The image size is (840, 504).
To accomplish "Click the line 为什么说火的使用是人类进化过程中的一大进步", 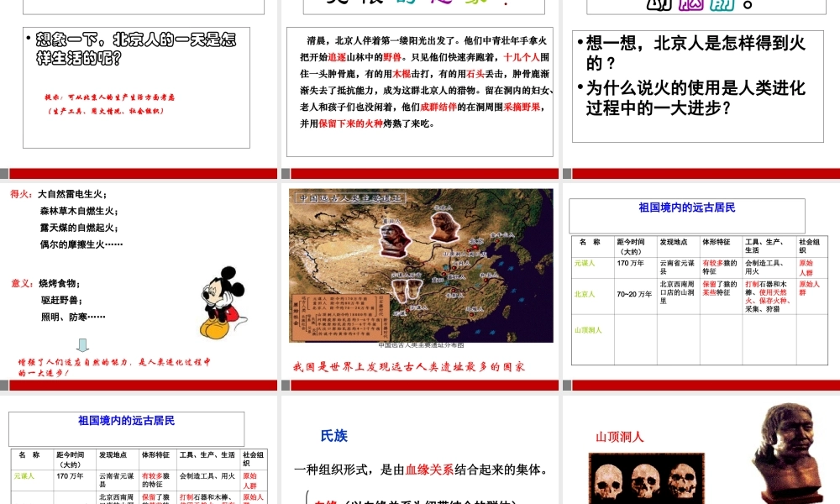I will [x=695, y=98].
